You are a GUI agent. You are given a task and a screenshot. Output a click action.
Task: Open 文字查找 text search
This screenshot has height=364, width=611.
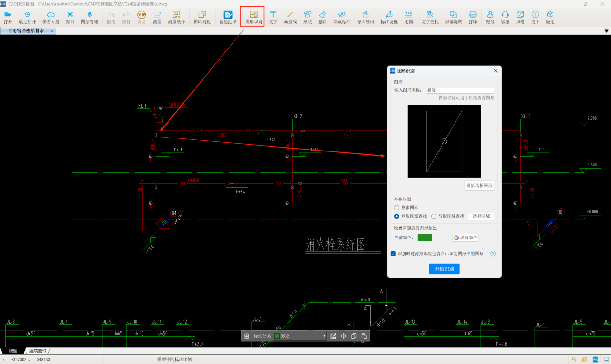click(x=429, y=17)
